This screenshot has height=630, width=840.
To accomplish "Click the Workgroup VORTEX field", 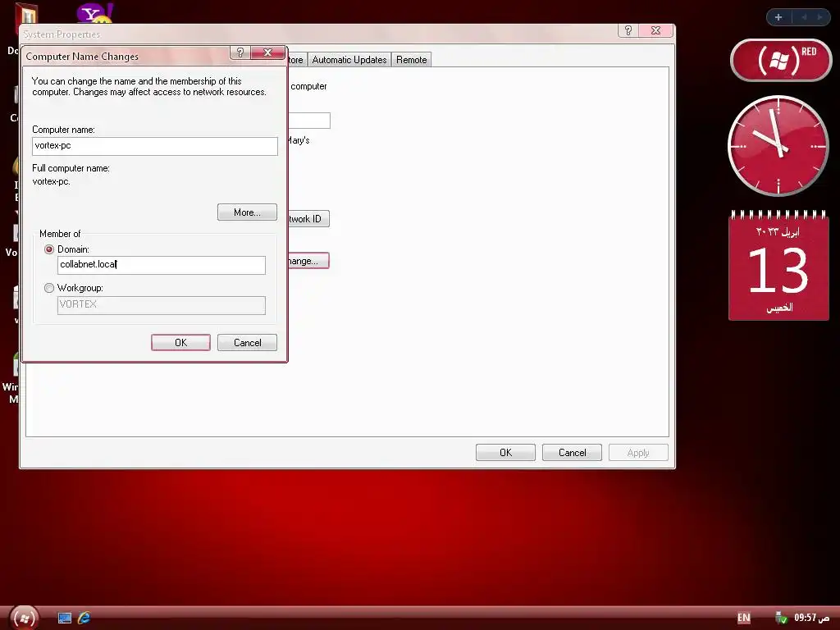I will pyautogui.click(x=162, y=305).
